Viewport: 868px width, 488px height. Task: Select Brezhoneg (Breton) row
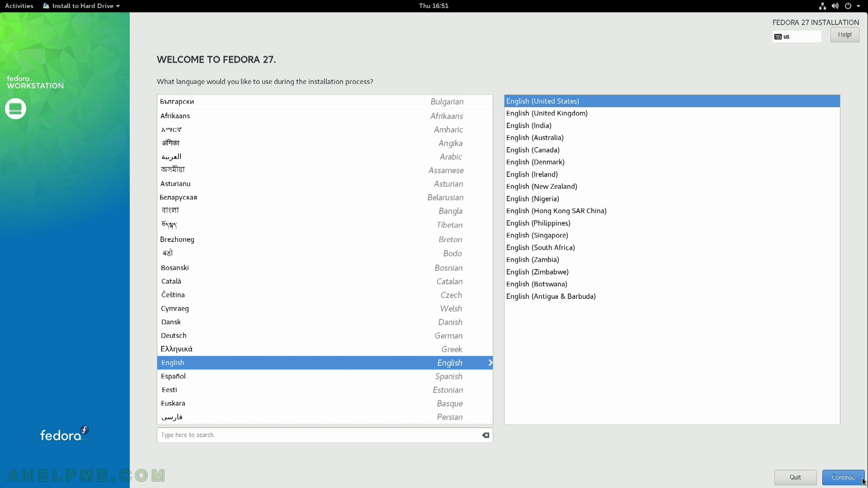[325, 239]
